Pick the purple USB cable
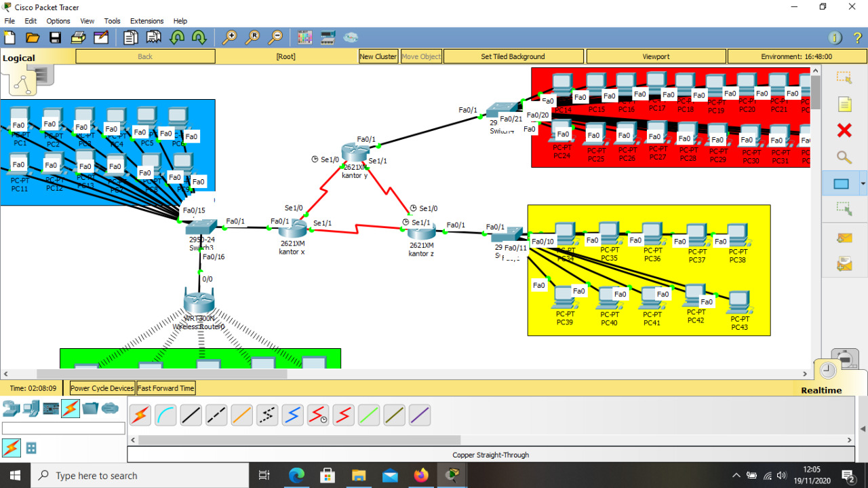 coord(420,415)
